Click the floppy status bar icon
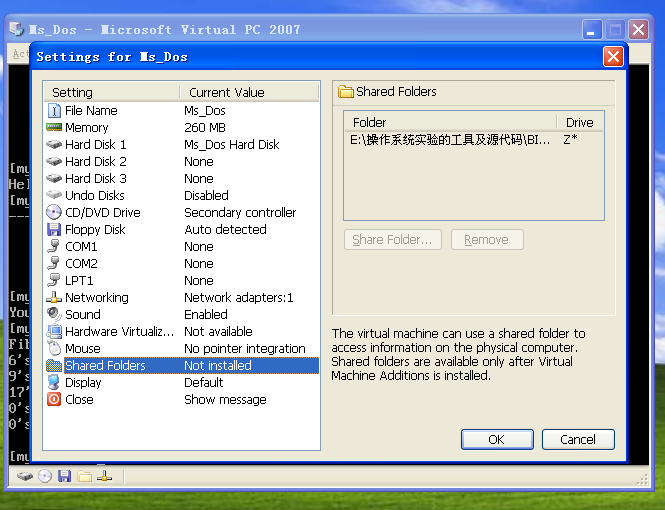 (64, 477)
